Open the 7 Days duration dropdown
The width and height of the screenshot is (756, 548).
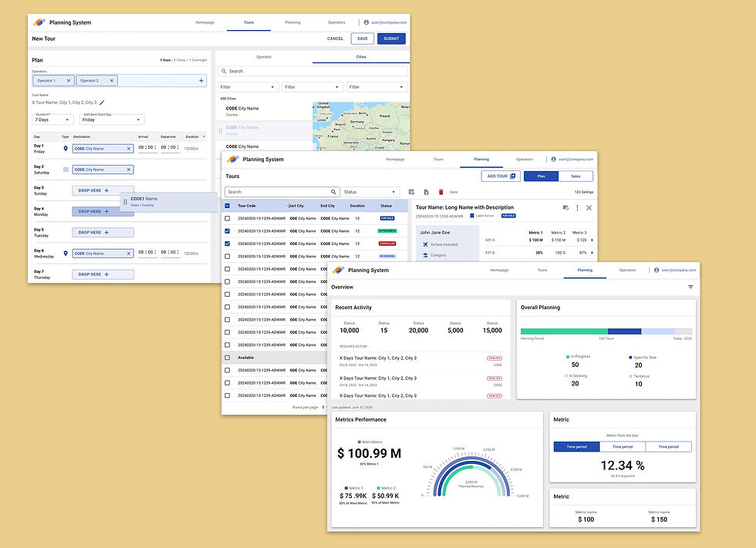tap(52, 119)
